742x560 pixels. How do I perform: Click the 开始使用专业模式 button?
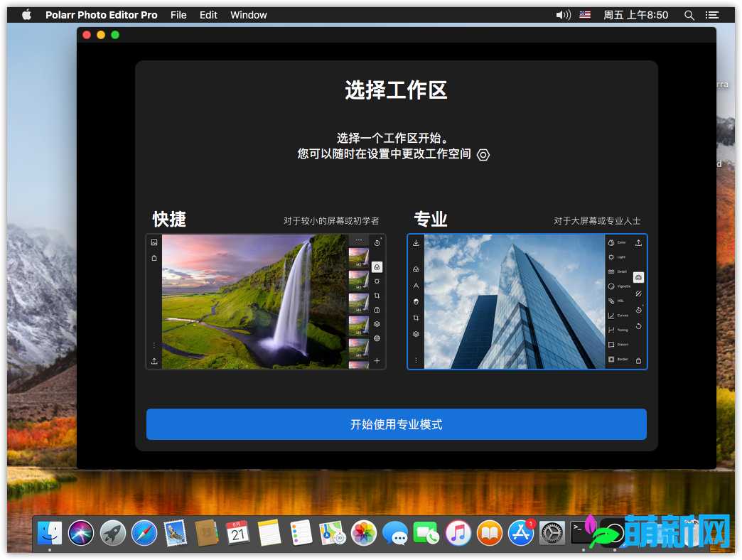[396, 424]
